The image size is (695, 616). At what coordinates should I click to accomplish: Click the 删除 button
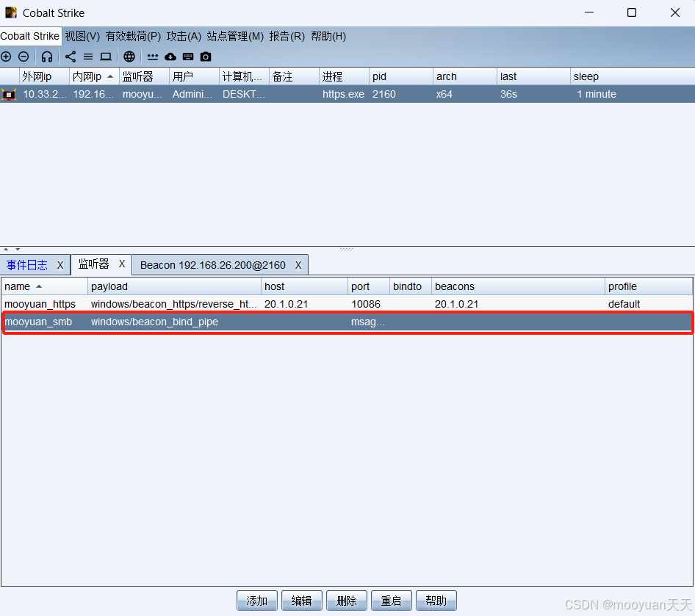[347, 601]
